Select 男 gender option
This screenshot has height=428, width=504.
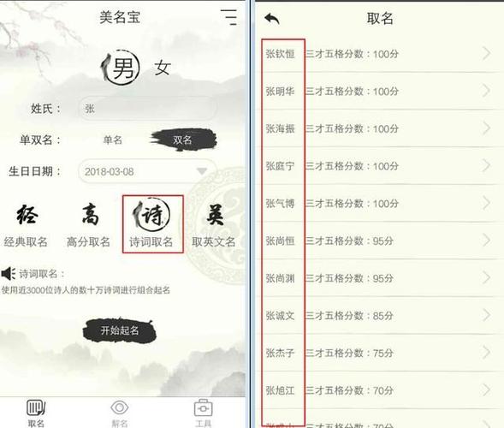pos(122,68)
